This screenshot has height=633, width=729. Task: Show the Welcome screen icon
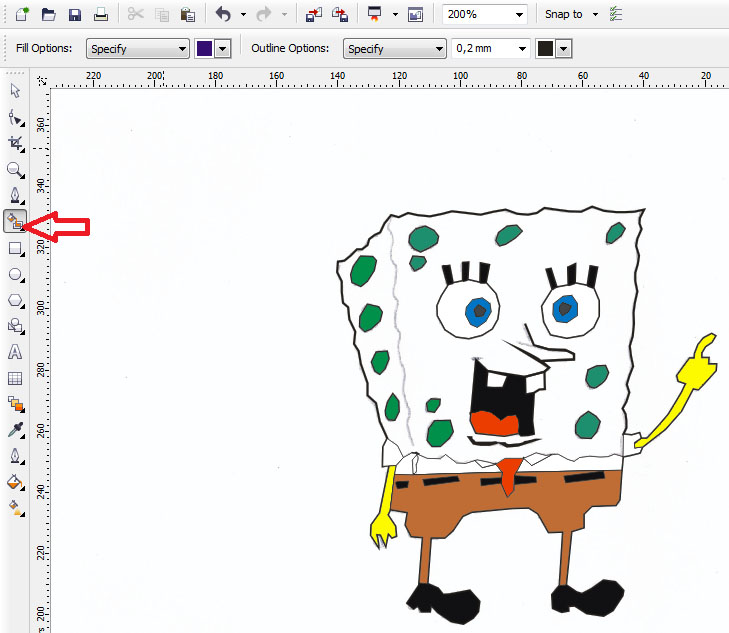pos(415,15)
